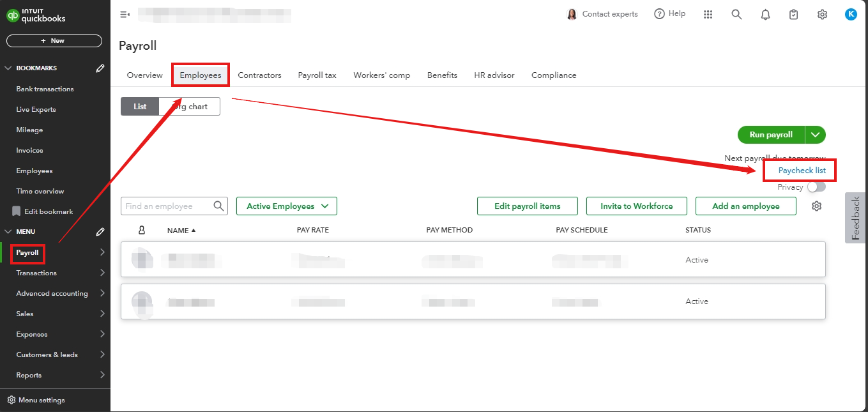The image size is (868, 412).
Task: Open the notifications bell
Action: click(765, 14)
